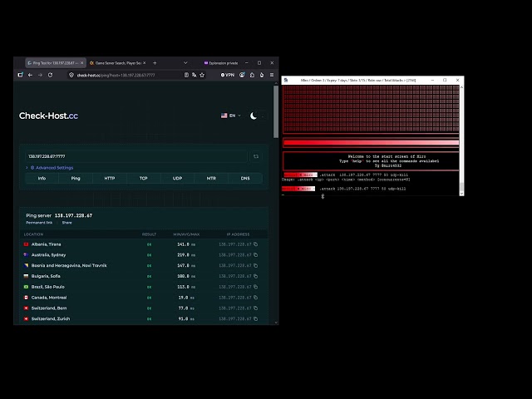The height and width of the screenshot is (399, 532).
Task: Open the Permanent link
Action: click(x=39, y=223)
